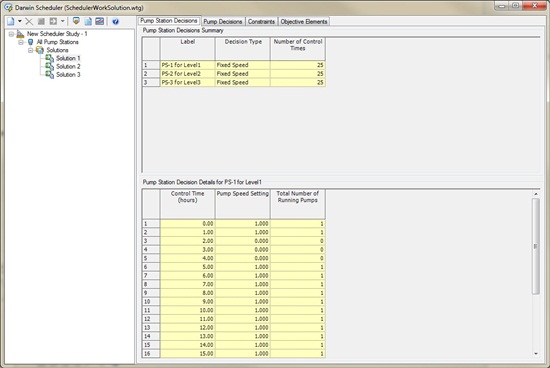Switch to the Pump Decisions tab
This screenshot has width=550, height=368.
point(223,22)
